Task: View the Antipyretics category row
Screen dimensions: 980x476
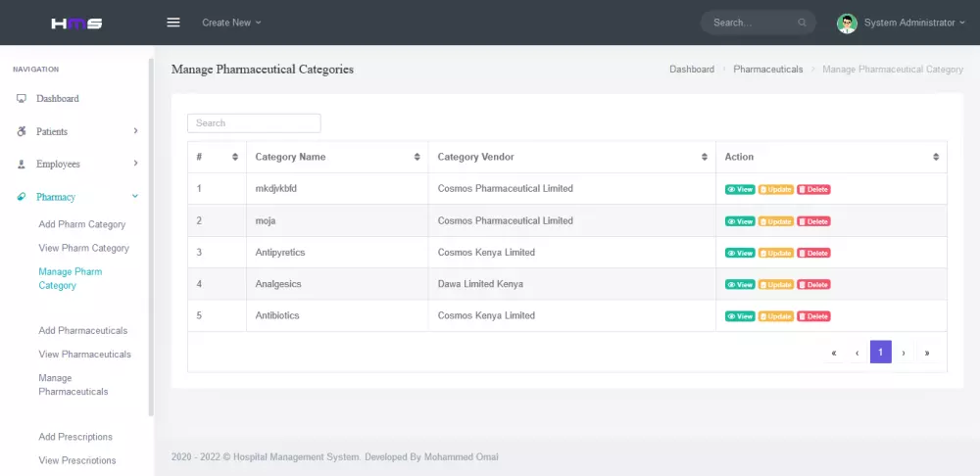Action: 740,253
